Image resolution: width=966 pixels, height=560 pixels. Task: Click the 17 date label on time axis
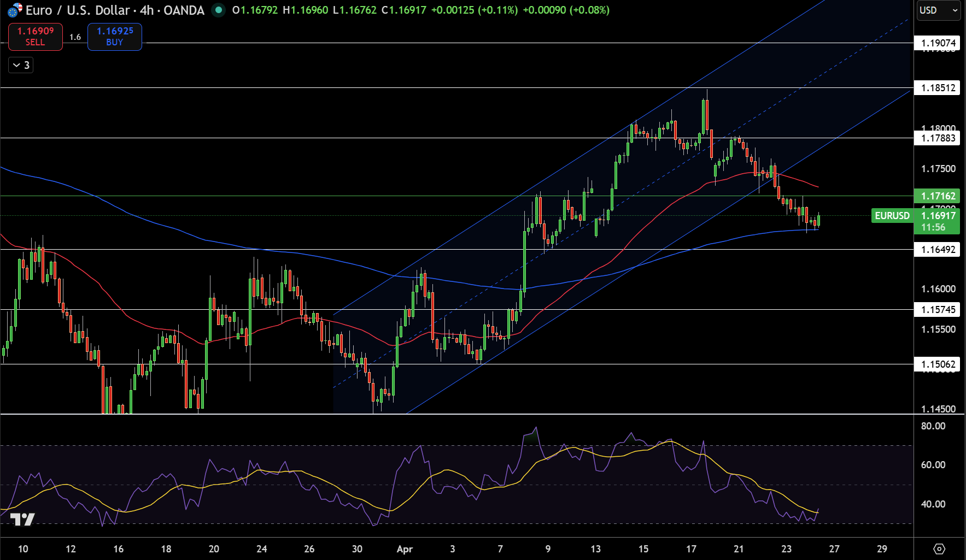pos(691,549)
